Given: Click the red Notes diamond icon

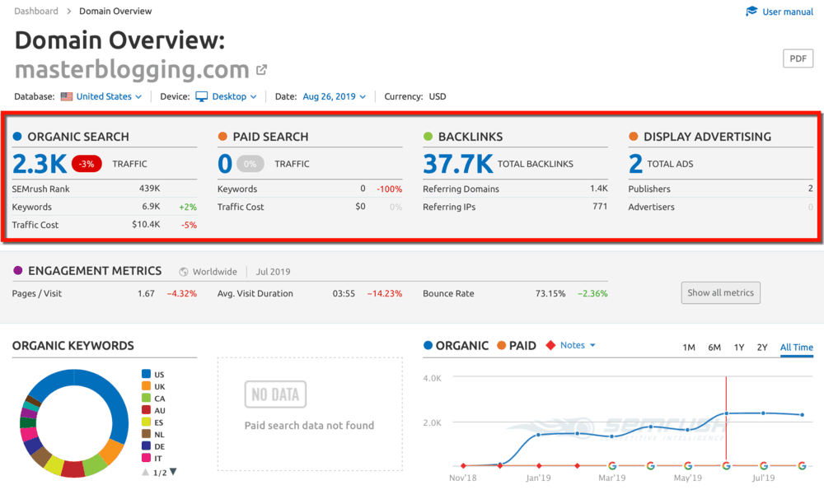Looking at the screenshot, I should pyautogui.click(x=550, y=345).
